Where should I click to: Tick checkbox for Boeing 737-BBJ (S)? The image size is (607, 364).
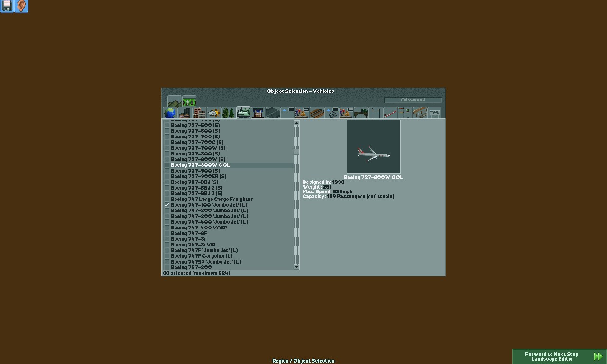167,182
